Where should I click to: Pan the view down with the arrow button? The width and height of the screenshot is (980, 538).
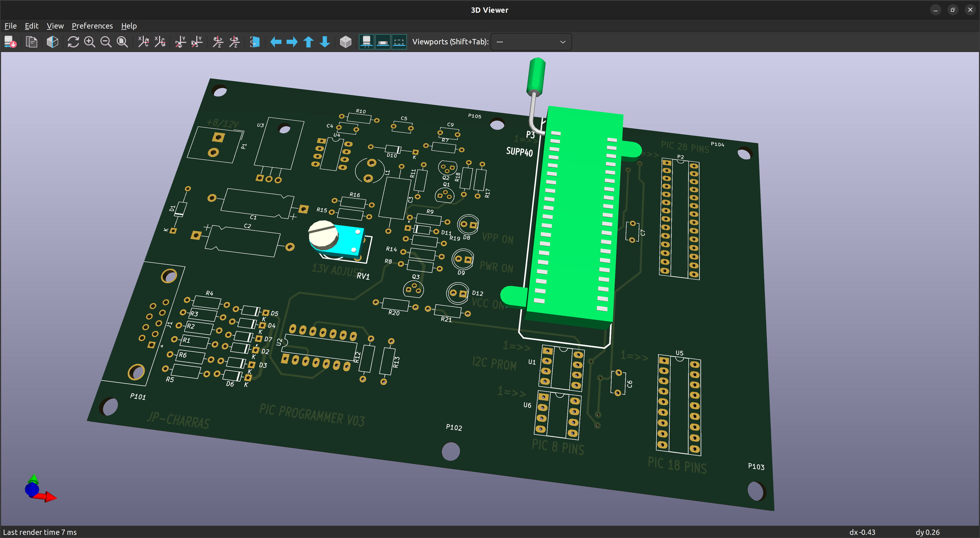(x=325, y=42)
